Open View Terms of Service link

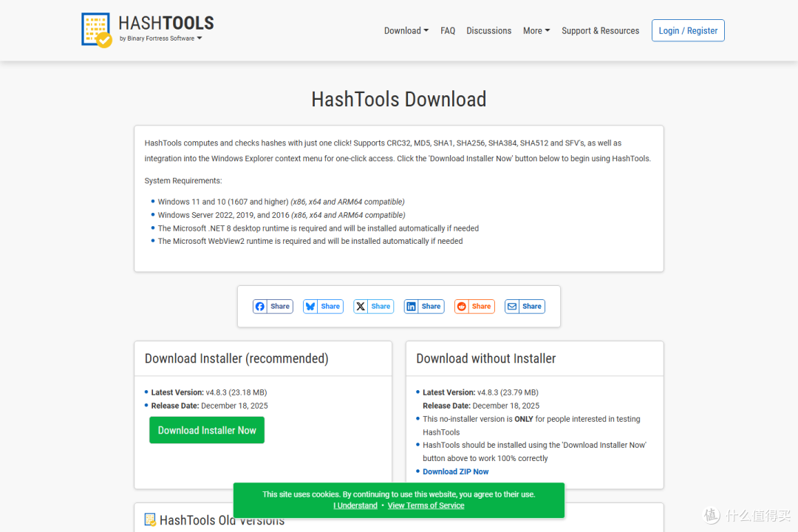(x=426, y=505)
